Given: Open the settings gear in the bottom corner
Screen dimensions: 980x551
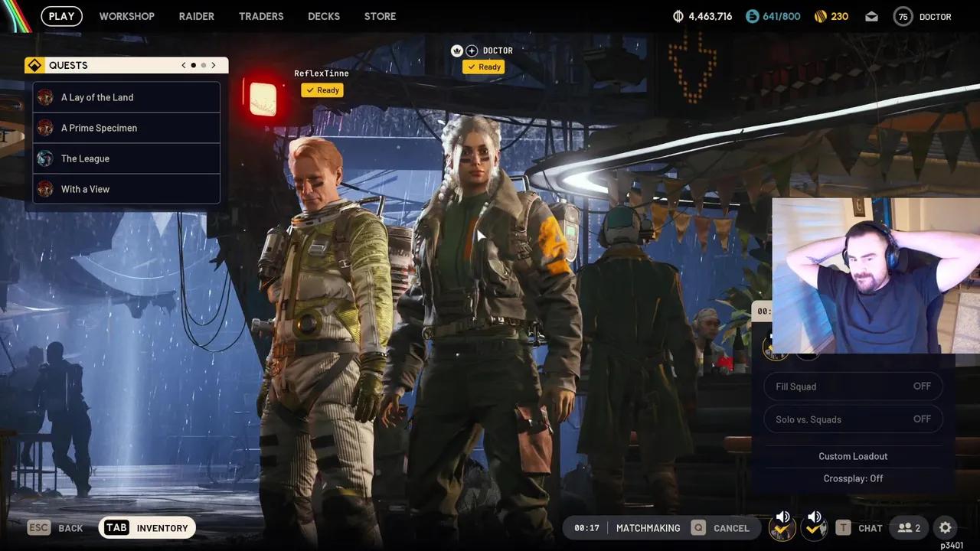Looking at the screenshot, I should [x=945, y=527].
